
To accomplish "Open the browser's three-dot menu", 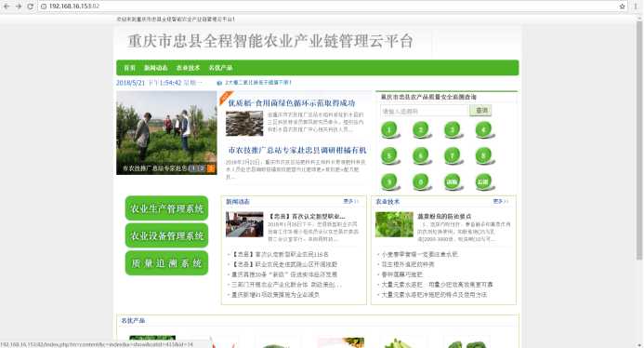I will pos(636,7).
